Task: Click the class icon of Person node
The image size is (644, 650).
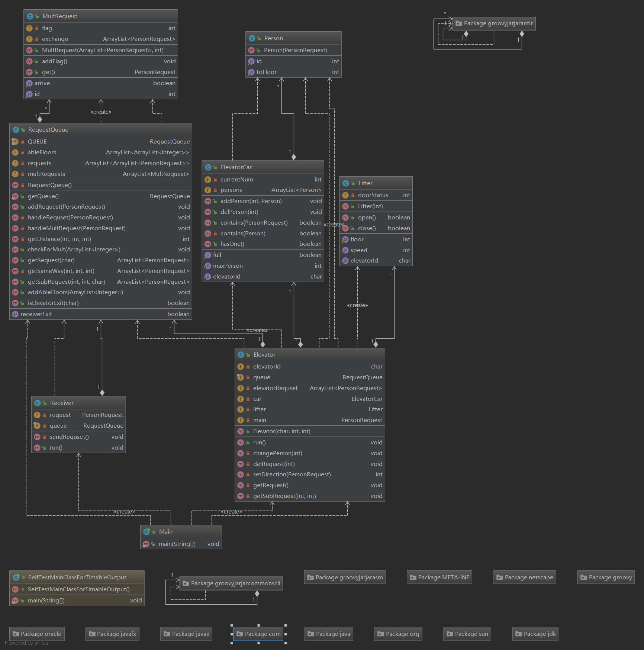Action: coord(252,38)
